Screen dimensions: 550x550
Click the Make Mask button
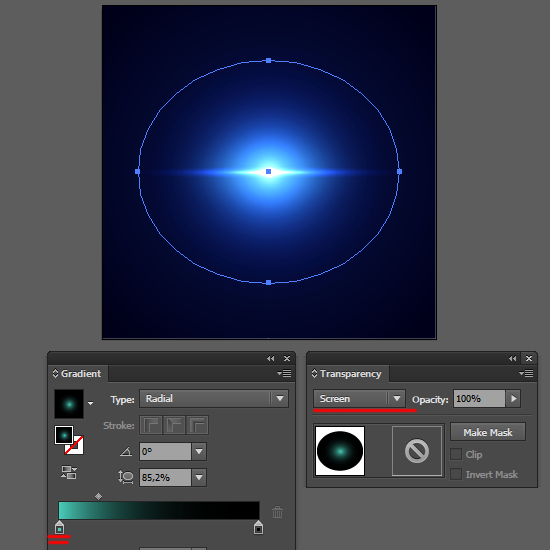(x=488, y=432)
